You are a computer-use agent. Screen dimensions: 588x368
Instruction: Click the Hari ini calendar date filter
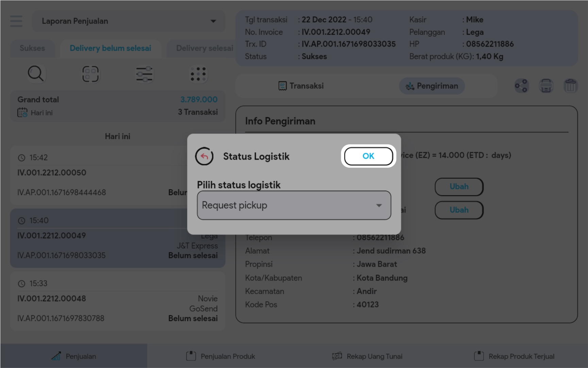click(35, 113)
